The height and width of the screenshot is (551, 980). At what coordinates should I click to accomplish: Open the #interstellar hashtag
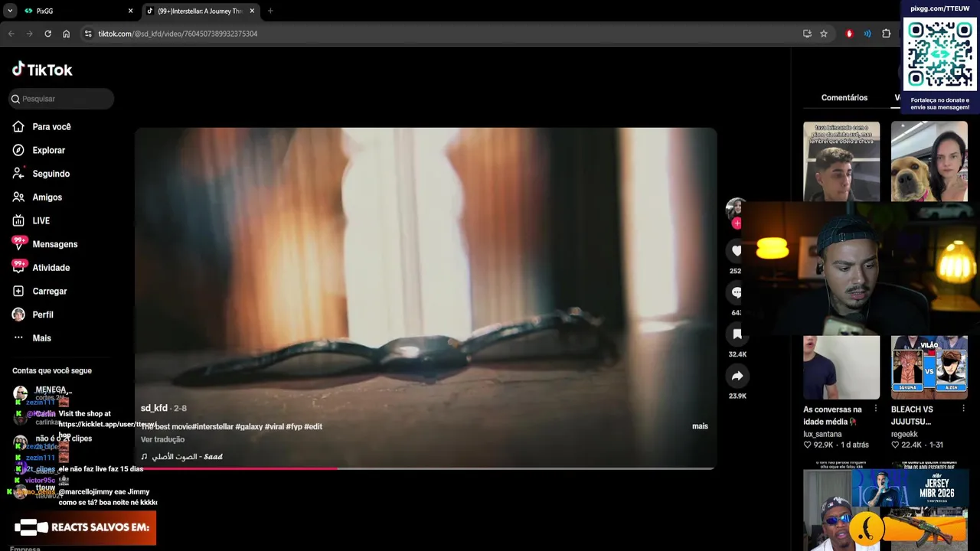tap(212, 426)
